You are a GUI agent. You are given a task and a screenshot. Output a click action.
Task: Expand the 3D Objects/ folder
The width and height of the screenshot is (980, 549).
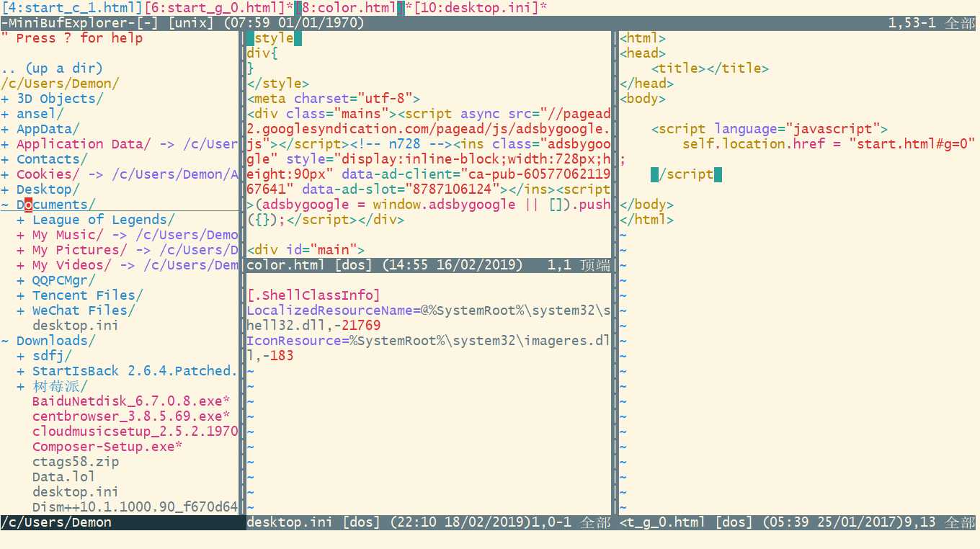53,99
